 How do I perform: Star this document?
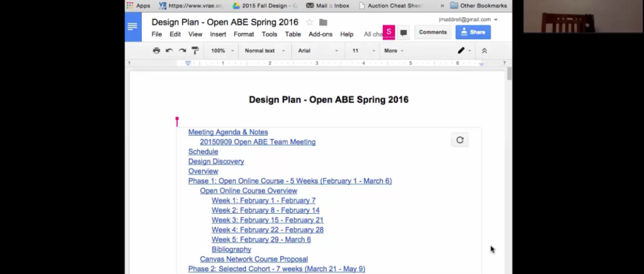pos(310,23)
